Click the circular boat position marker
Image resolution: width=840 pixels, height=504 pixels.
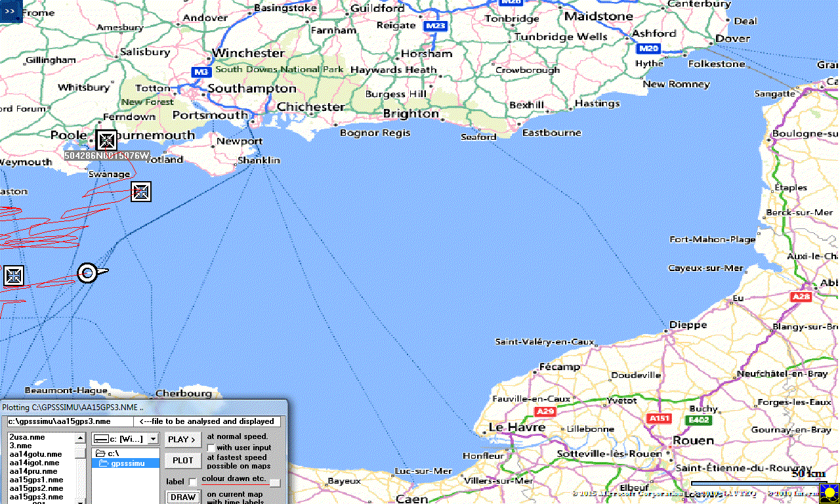point(87,272)
